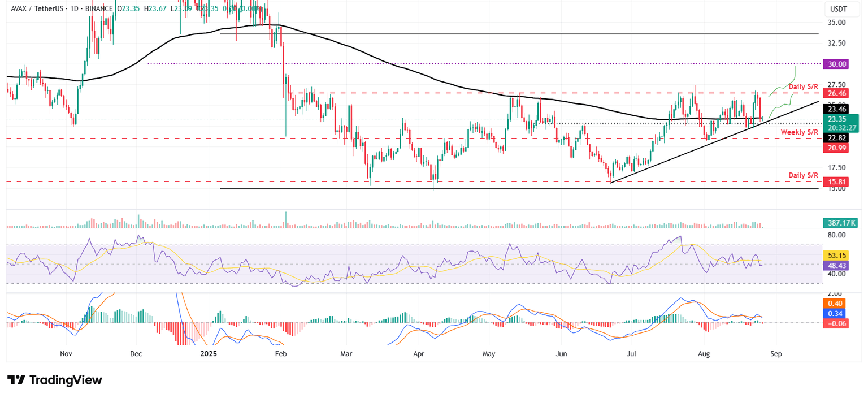Open symbol search via AVAX / TetherUS name

[37, 9]
